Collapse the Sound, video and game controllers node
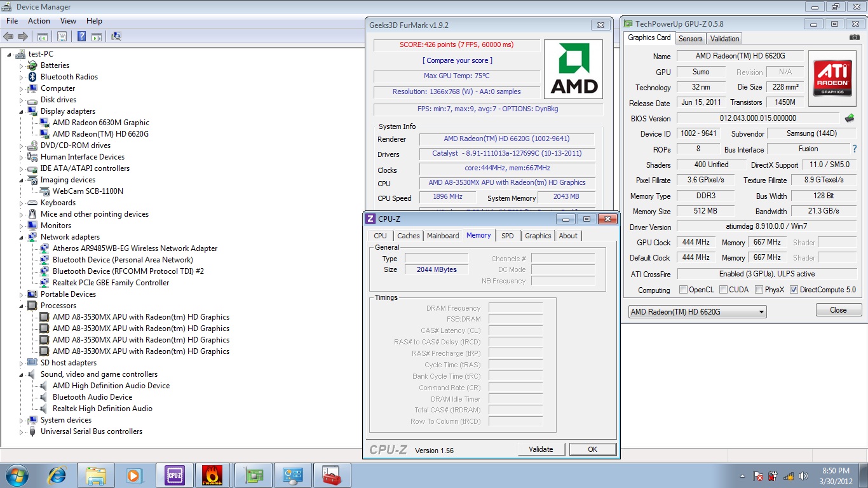Image resolution: width=868 pixels, height=488 pixels. tap(21, 374)
